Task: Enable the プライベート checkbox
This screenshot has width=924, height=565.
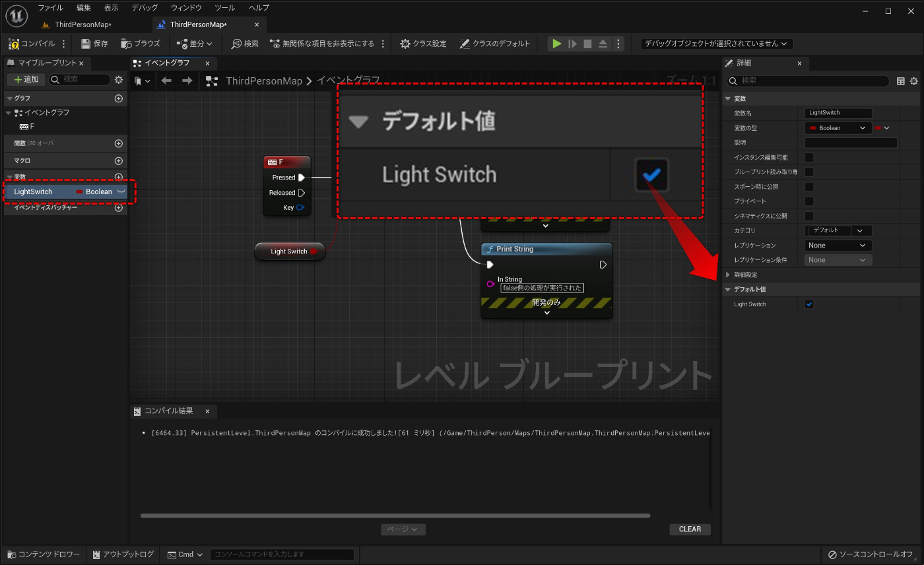Action: [808, 201]
